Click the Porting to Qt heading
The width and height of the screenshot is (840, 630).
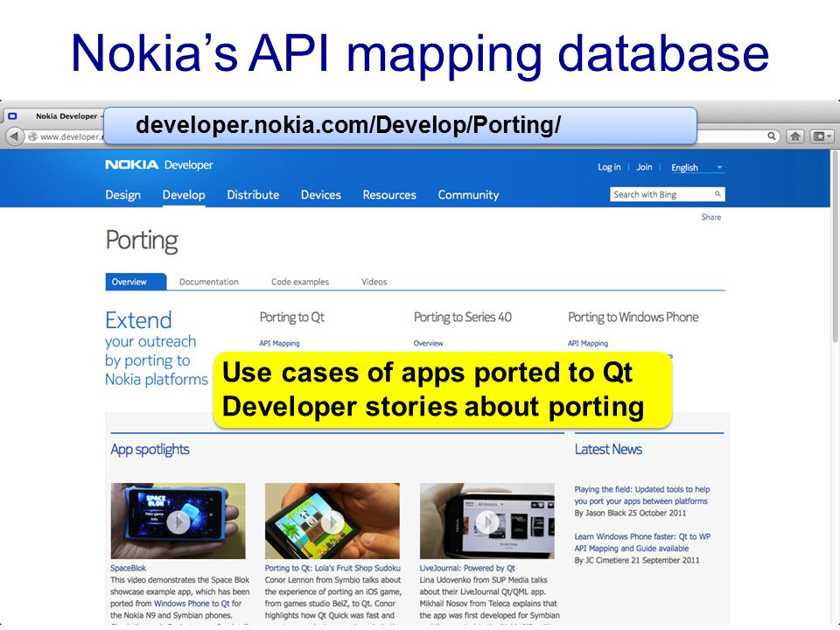[292, 317]
